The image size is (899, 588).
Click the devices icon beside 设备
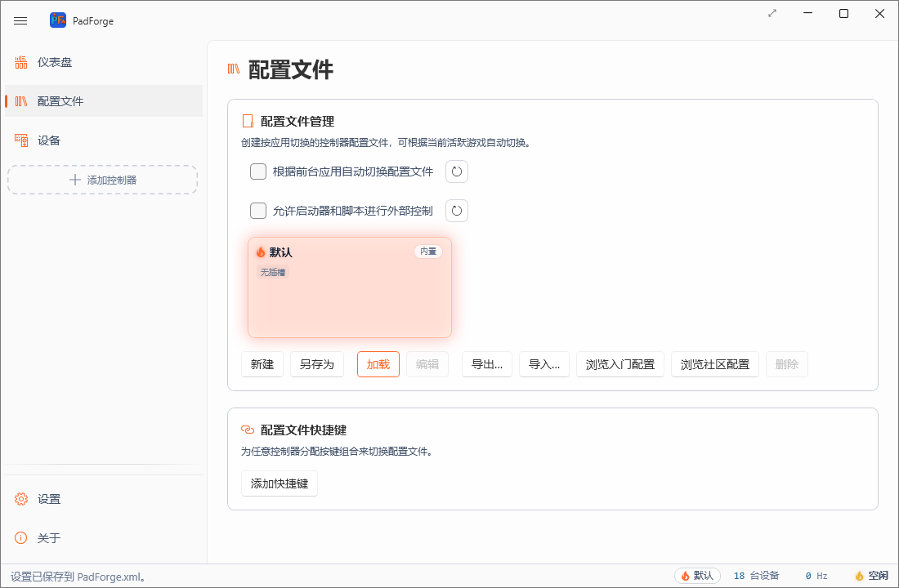coord(21,140)
